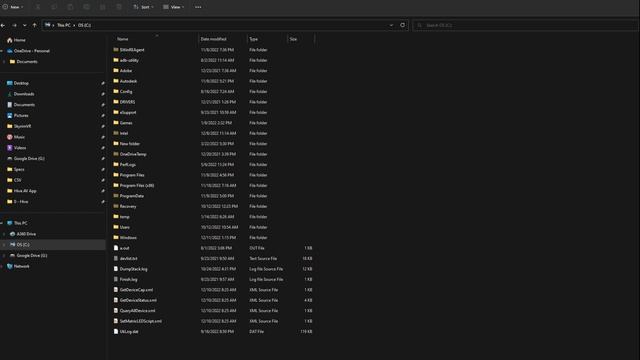
Task: Select the Autodesk folder icon
Action: point(116,81)
